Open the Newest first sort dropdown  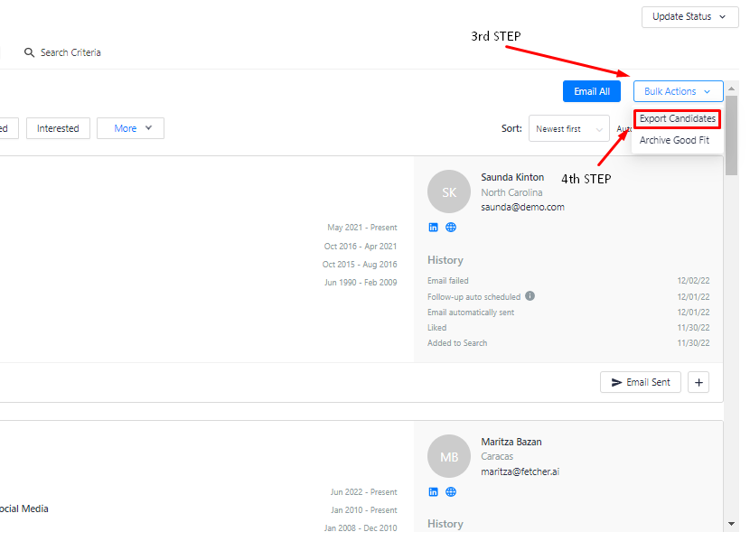pos(568,128)
